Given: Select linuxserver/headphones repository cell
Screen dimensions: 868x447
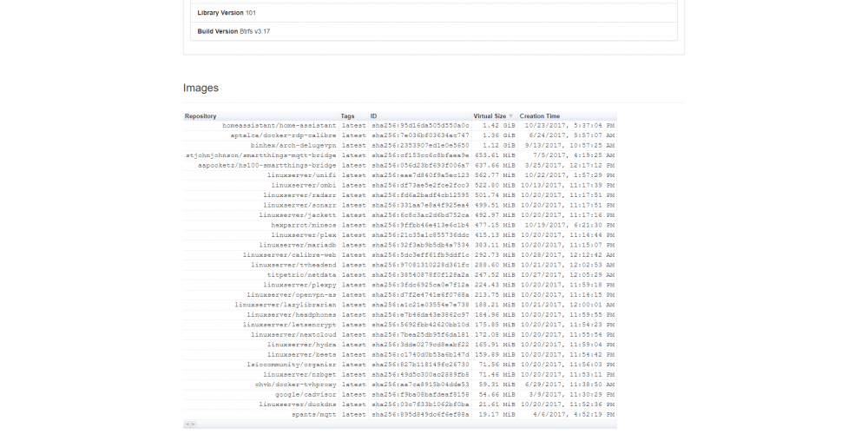Looking at the screenshot, I should pos(291,315).
